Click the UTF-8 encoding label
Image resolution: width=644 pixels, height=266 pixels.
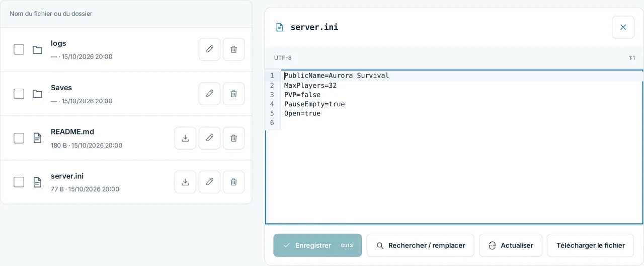click(283, 58)
